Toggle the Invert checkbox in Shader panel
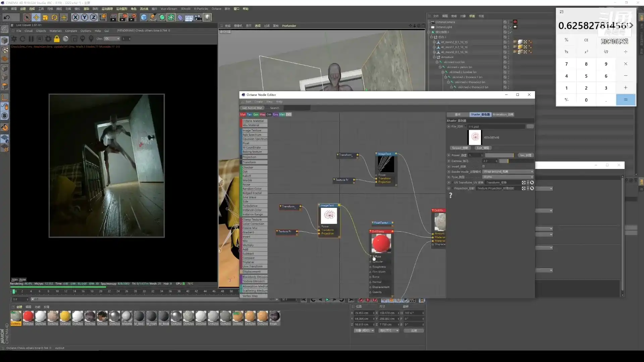644x362 pixels. 483,167
